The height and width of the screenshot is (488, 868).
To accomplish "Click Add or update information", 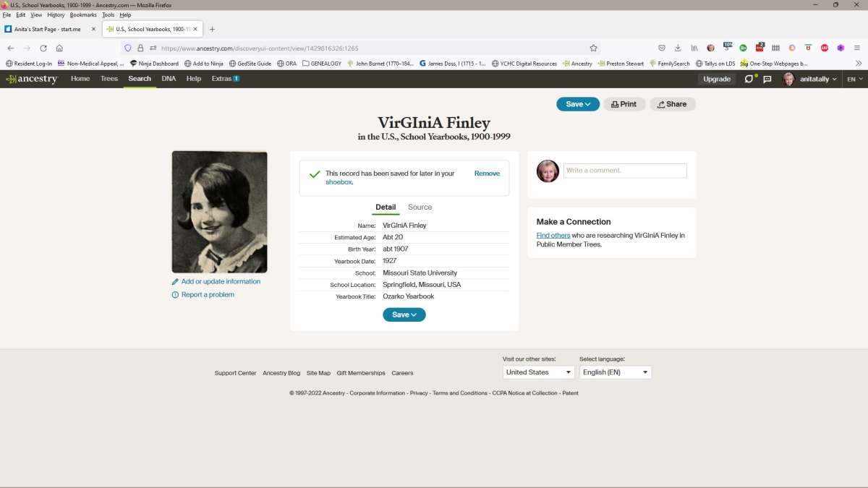I will point(216,281).
